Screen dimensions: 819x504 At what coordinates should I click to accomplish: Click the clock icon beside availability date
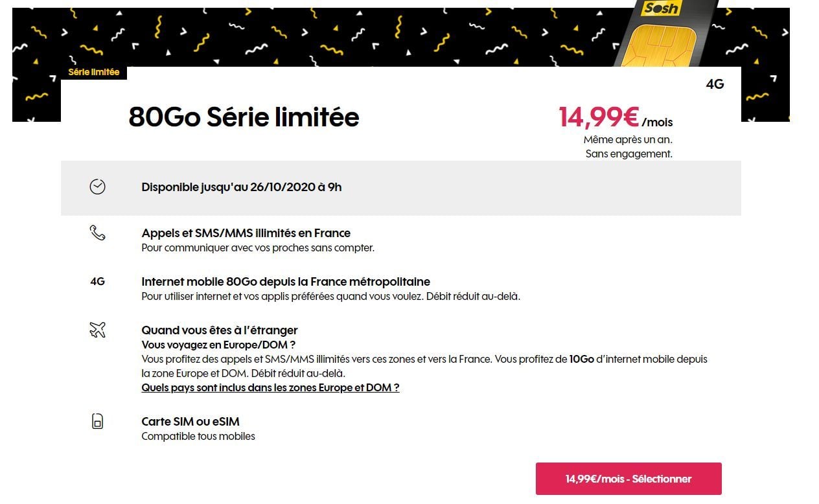pyautogui.click(x=97, y=187)
